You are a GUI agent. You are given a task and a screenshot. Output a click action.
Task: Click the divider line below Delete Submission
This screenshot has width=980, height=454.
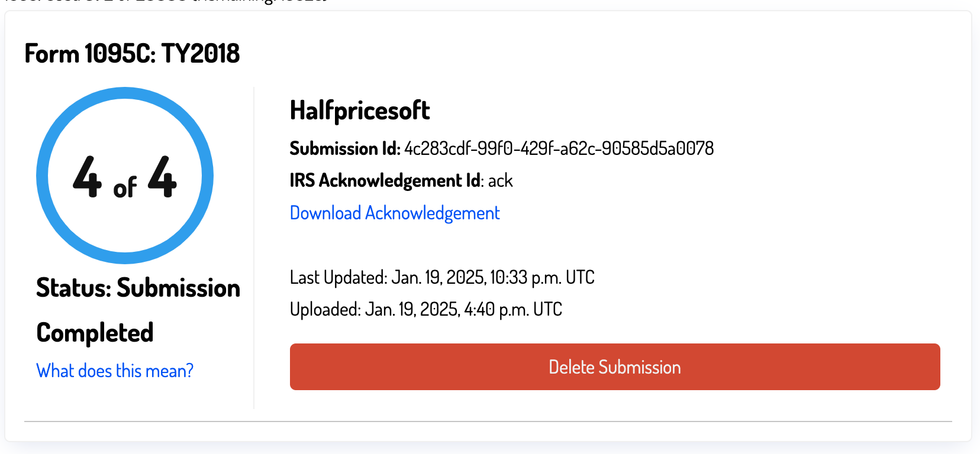click(490, 421)
